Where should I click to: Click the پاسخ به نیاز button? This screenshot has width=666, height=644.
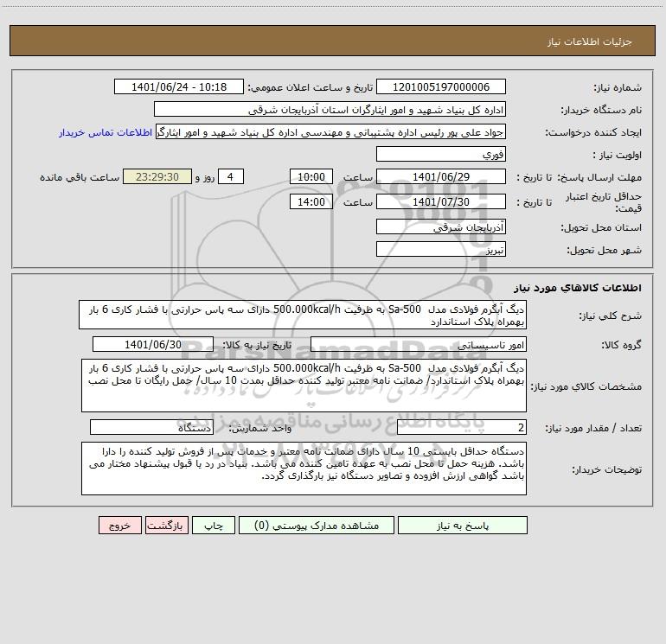[x=463, y=526]
